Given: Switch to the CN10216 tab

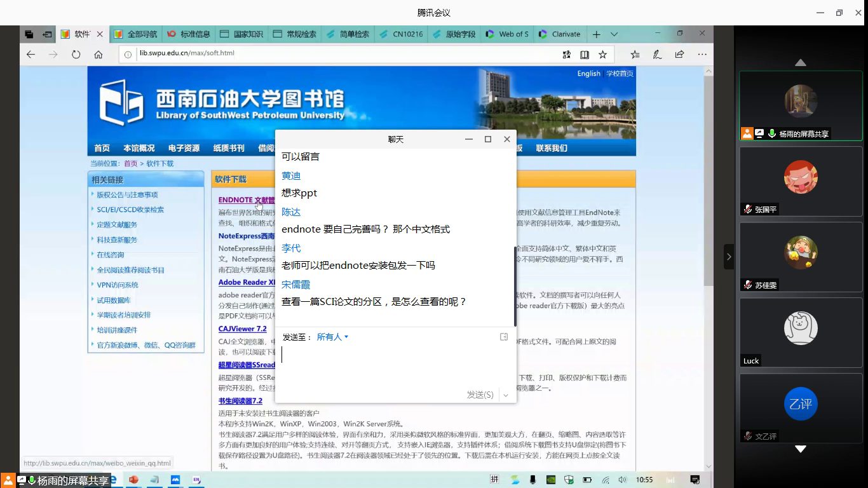Looking at the screenshot, I should tap(402, 34).
